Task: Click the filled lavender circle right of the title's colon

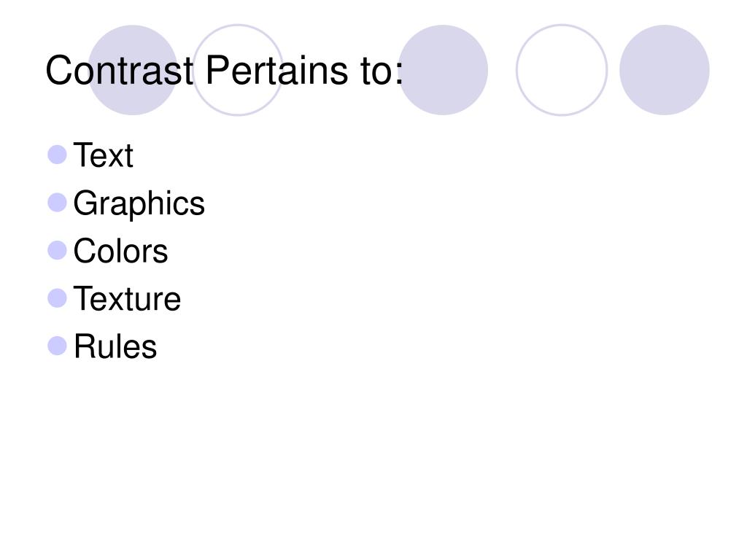Action: [x=443, y=70]
